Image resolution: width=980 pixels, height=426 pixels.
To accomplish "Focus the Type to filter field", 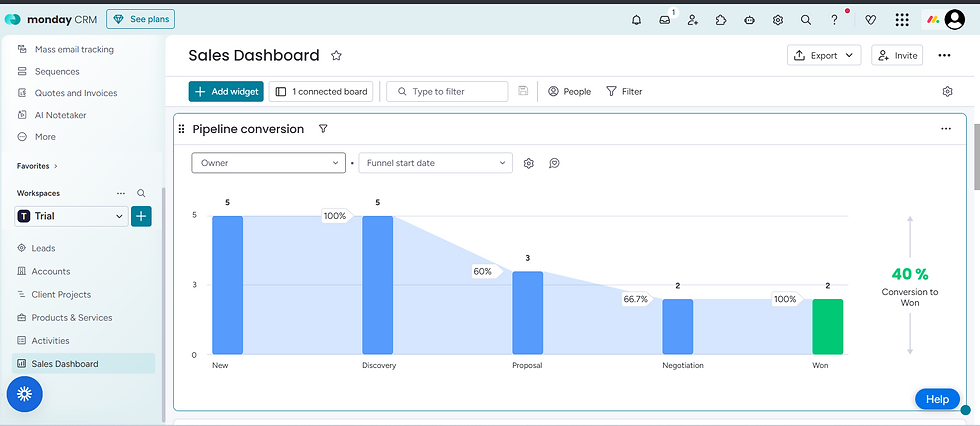I will tap(447, 91).
